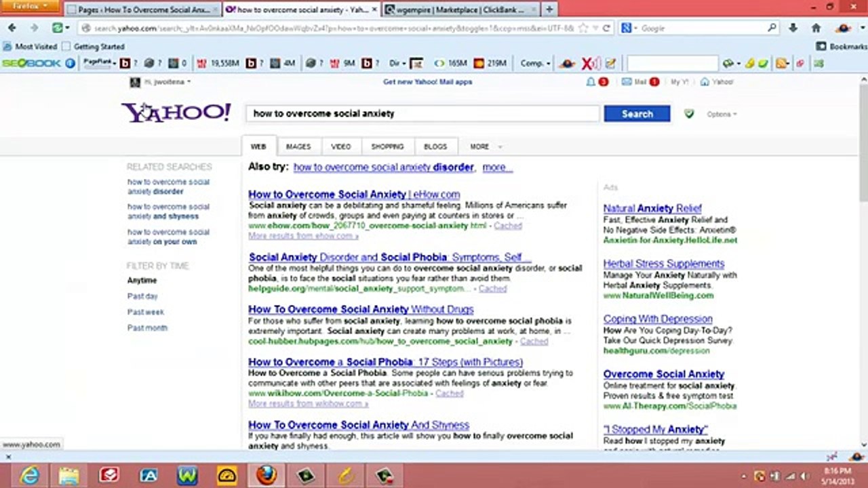Select the IMAGES search tab
The height and width of the screenshot is (488, 868).
tap(298, 146)
